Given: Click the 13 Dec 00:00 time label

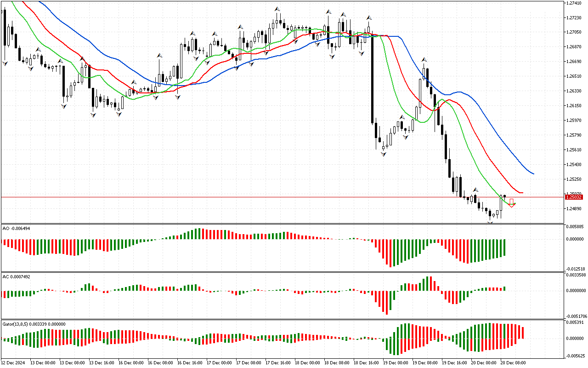Looking at the screenshot, I should coord(43,363).
